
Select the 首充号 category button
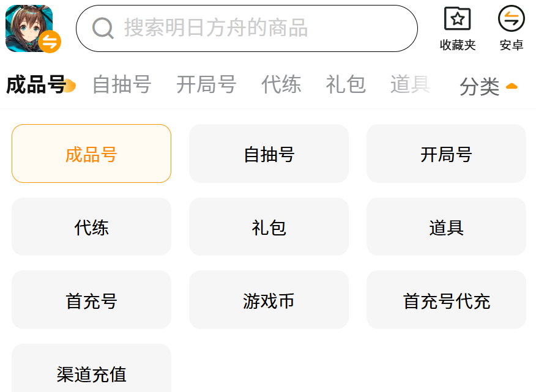point(91,300)
